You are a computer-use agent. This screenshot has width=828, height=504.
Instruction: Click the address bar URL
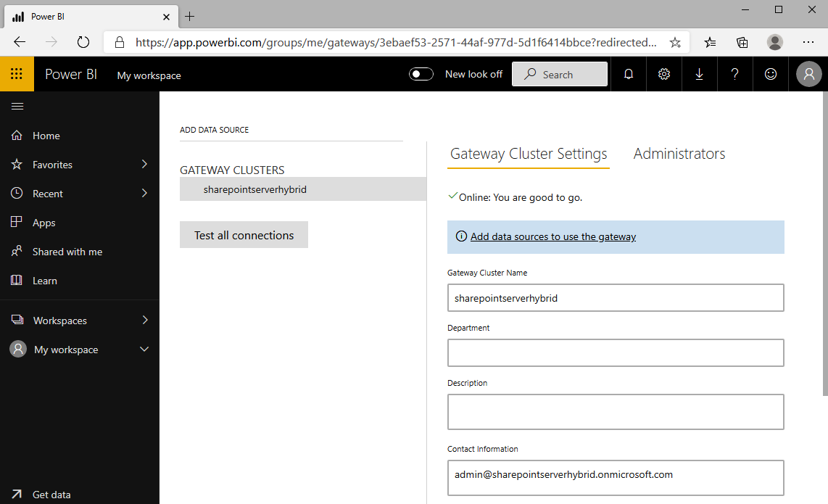pyautogui.click(x=396, y=42)
